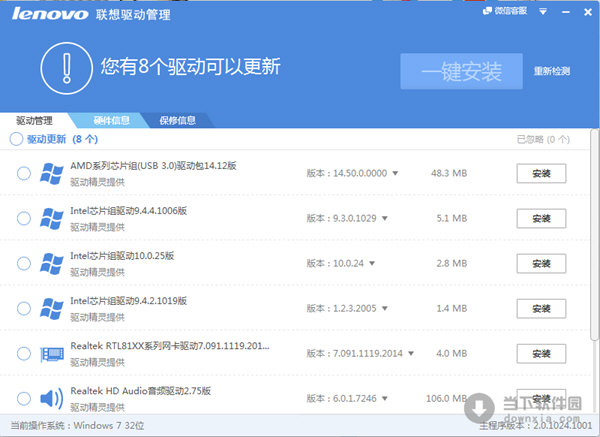Viewport: 600px width, 437px height.
Task: Open the title bar dropdown menu arrow
Action: 543,12
